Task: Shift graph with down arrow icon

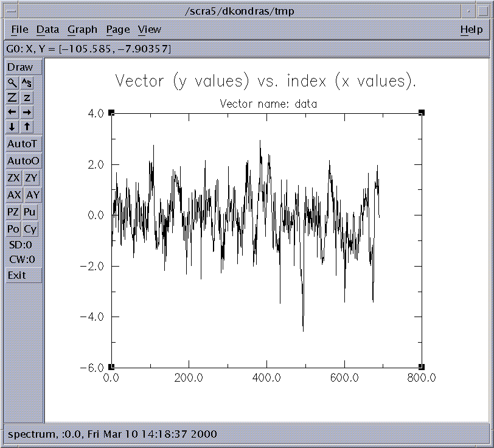Action: pyautogui.click(x=12, y=127)
